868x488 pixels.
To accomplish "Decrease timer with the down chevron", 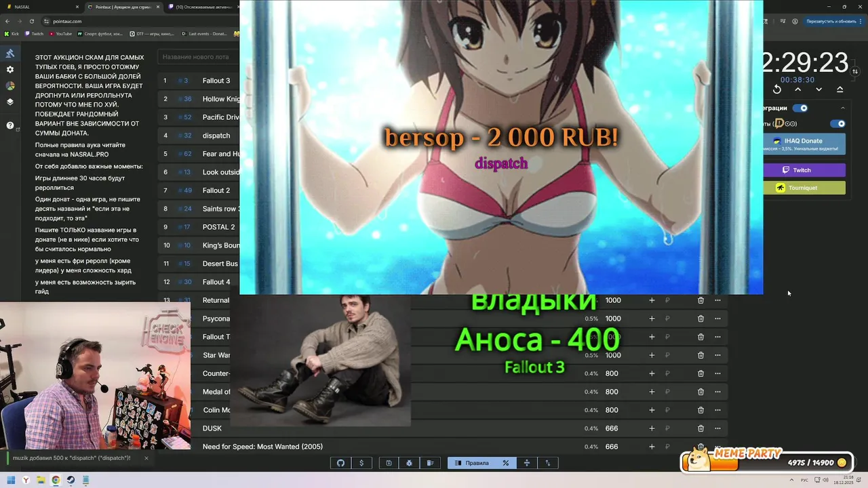I will (x=819, y=89).
